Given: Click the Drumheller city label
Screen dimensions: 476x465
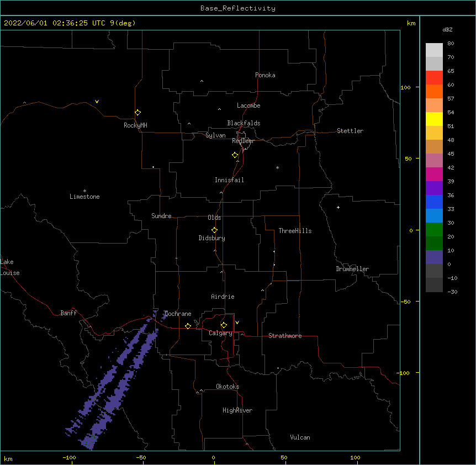Looking at the screenshot, I should coord(352,269).
